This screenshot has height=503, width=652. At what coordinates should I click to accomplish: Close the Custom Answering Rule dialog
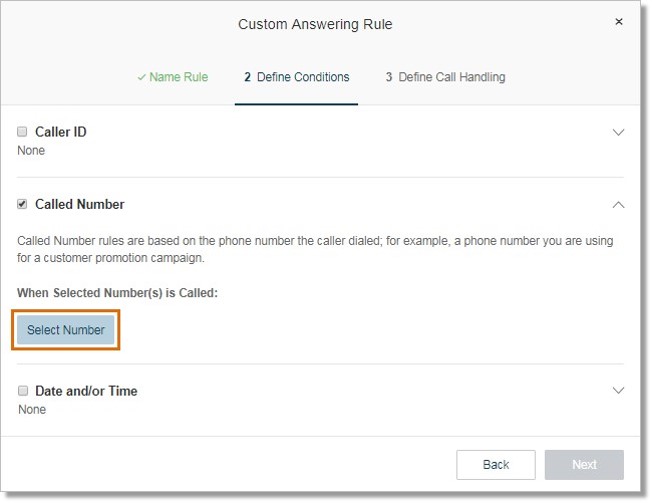pyautogui.click(x=618, y=22)
